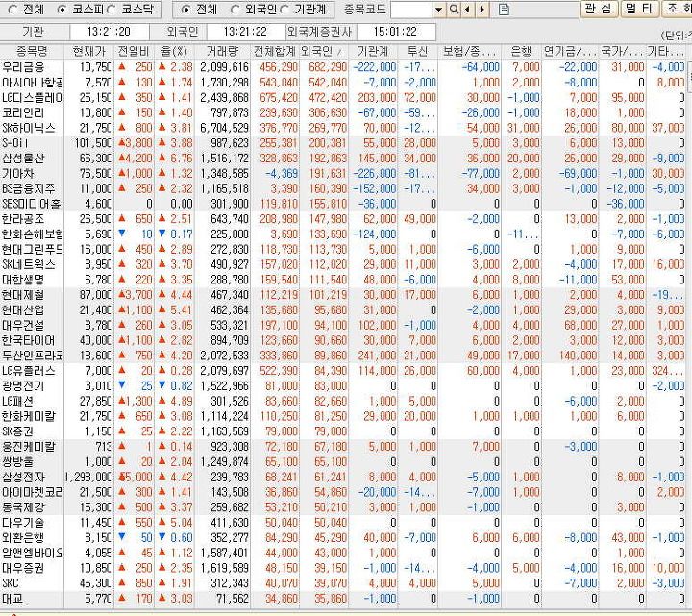Open the 종목코드 dropdown arrow
Screen dimensions: 692x616
(x=438, y=10)
